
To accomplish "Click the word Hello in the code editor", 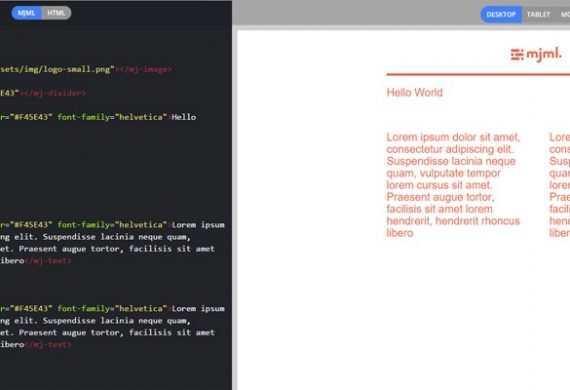I will tap(184, 117).
